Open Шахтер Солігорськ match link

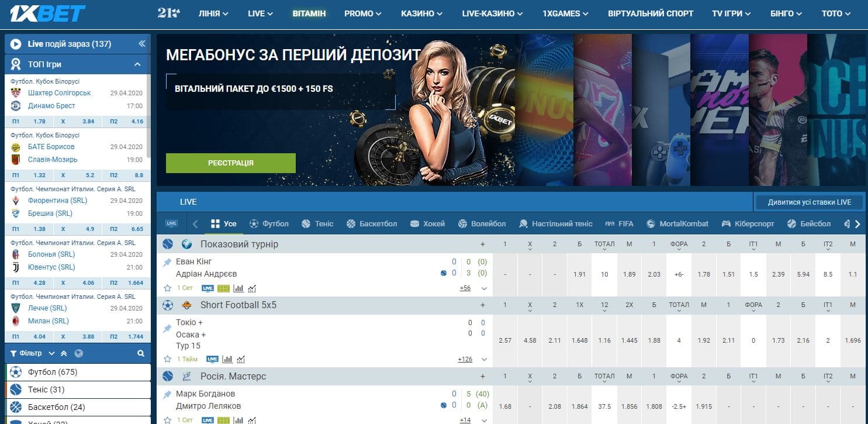tap(60, 93)
